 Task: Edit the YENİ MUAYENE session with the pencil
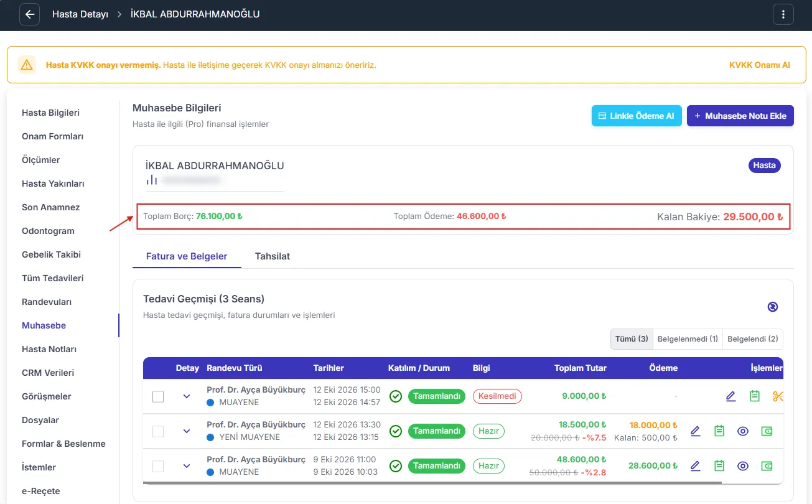tap(695, 431)
